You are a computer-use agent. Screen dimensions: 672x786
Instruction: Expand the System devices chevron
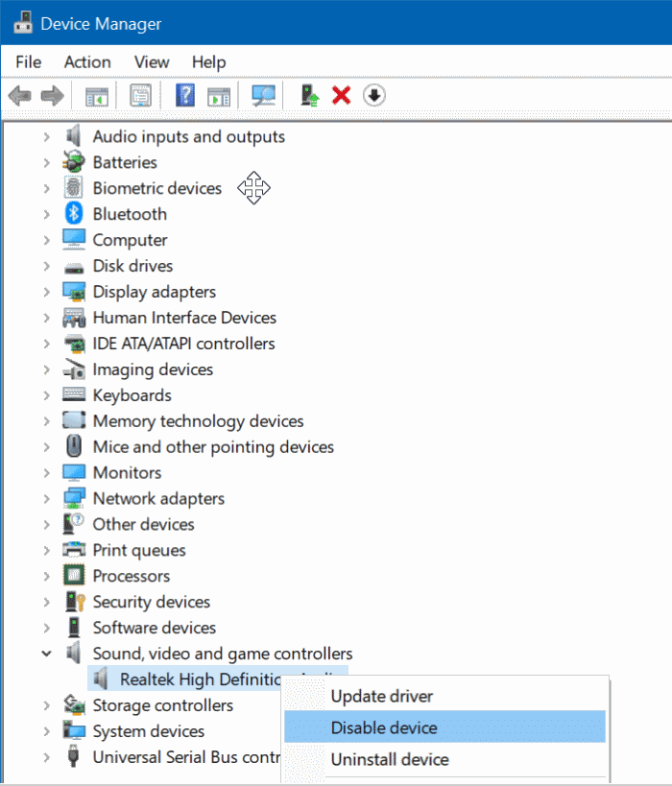(47, 731)
